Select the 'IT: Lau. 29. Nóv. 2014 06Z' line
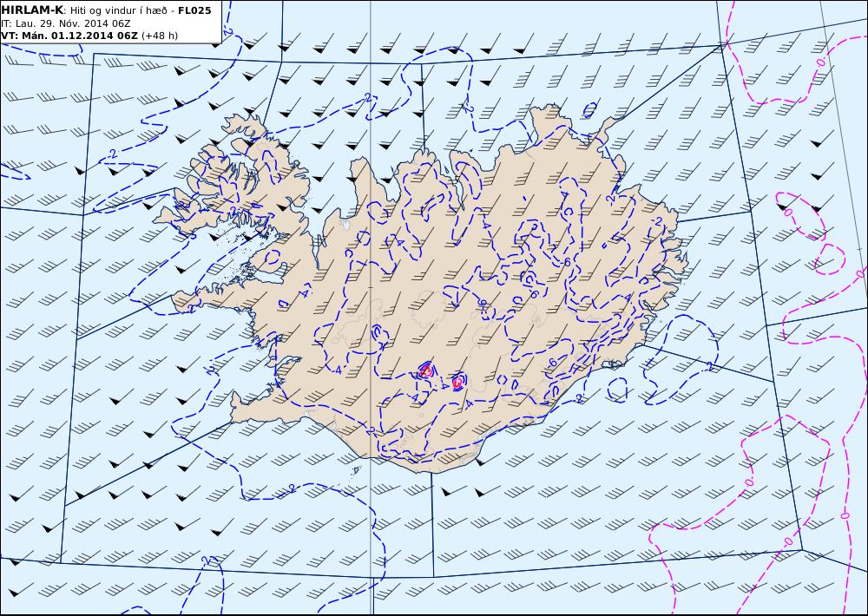The width and height of the screenshot is (868, 616). [x=65, y=23]
